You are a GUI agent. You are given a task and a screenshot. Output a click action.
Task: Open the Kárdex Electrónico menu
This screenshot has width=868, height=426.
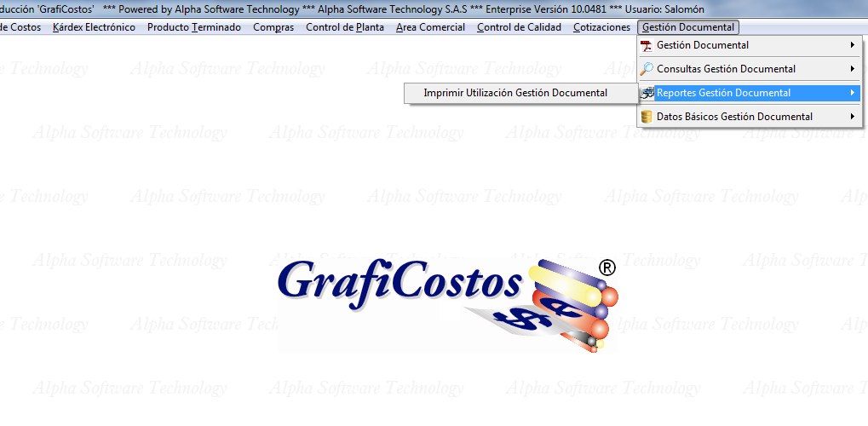pos(94,27)
